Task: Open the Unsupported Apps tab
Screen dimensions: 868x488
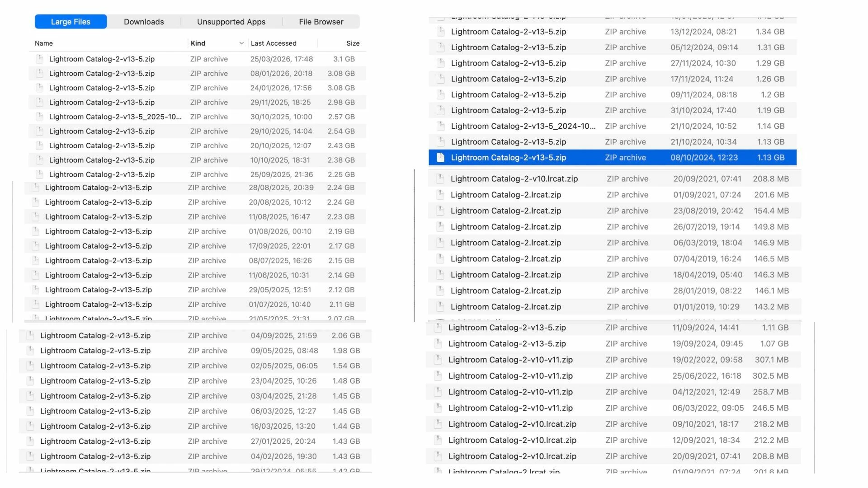Action: pyautogui.click(x=231, y=22)
